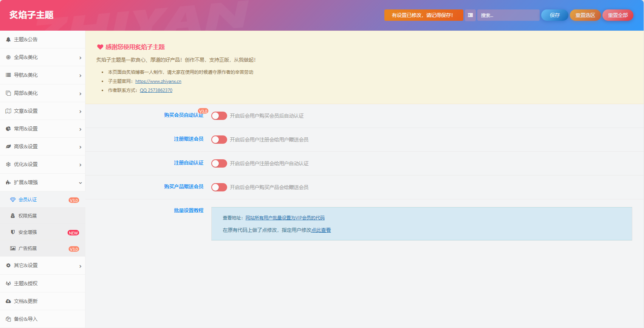
Task: Click the 重置选区 button
Action: (585, 15)
